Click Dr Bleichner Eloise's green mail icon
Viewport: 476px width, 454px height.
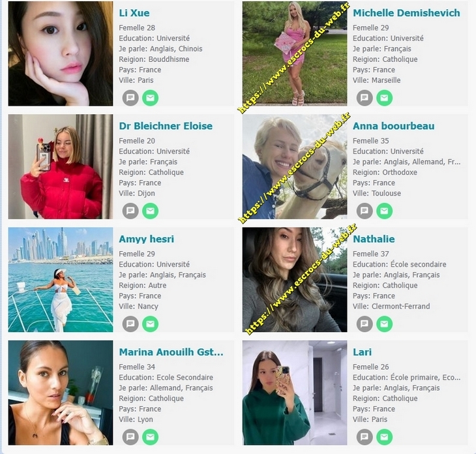(150, 211)
